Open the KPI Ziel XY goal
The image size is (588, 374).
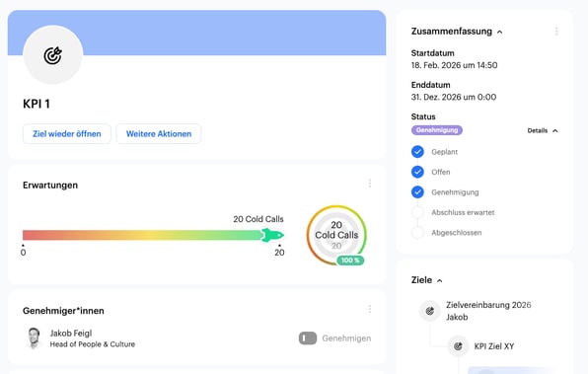[x=494, y=346]
